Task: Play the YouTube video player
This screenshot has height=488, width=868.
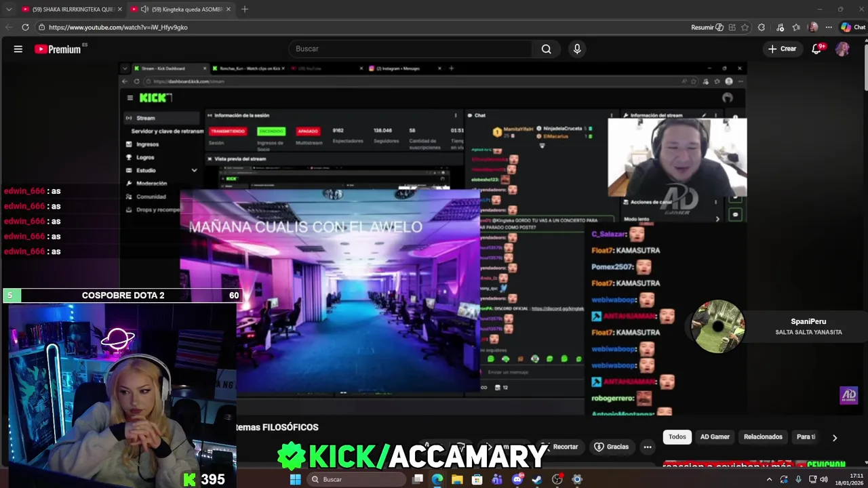Action: click(x=433, y=239)
